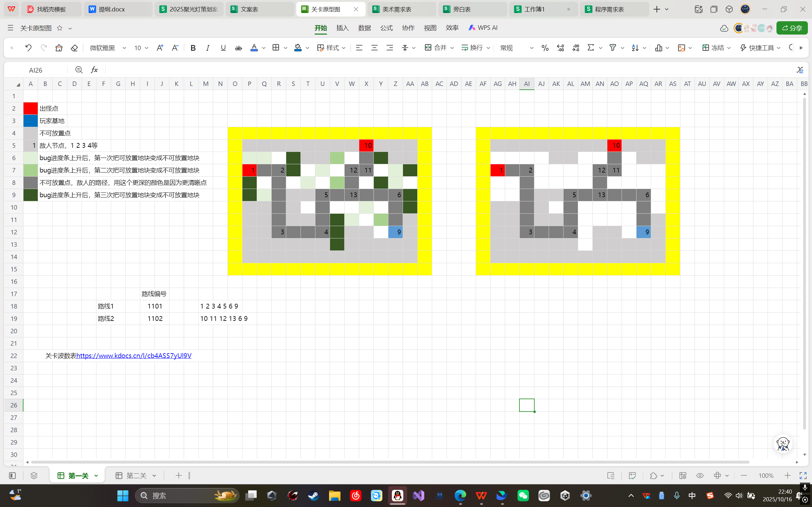Click the AutoSum sigma icon

click(591, 48)
